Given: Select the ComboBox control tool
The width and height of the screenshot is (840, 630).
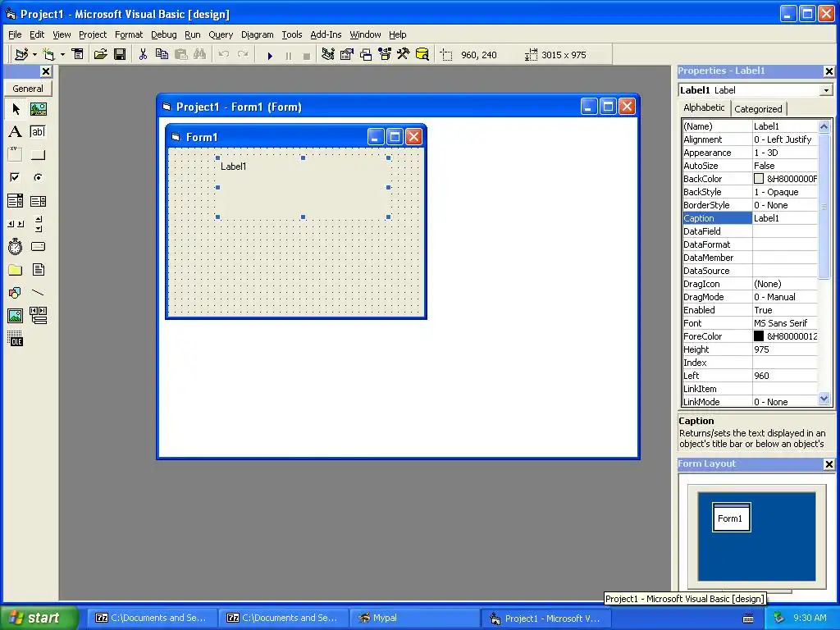Looking at the screenshot, I should (16, 201).
